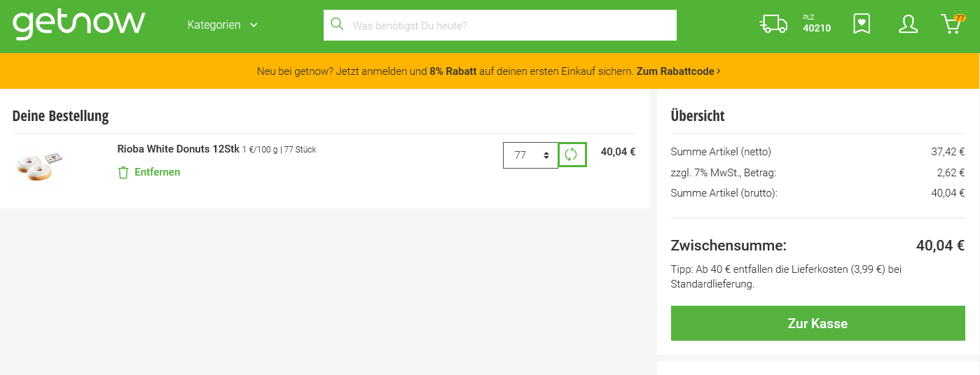The image size is (980, 375).
Task: Click the search magnifier icon
Action: [x=337, y=24]
